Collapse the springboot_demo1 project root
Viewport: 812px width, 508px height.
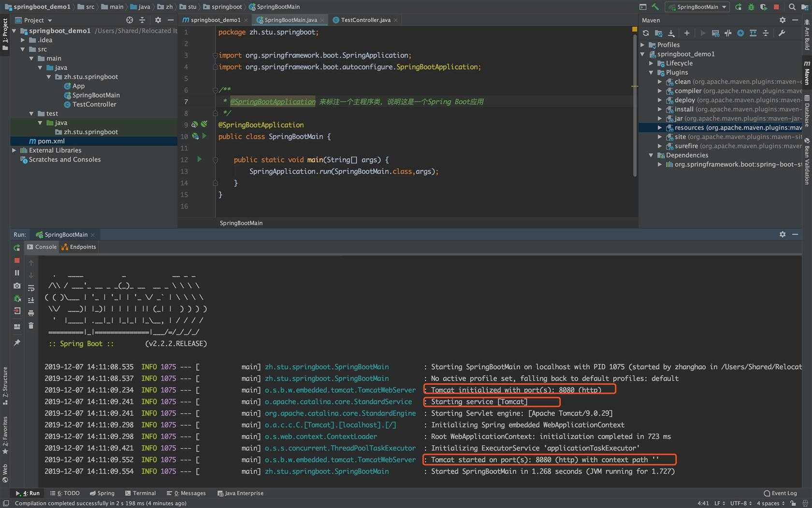click(14, 30)
